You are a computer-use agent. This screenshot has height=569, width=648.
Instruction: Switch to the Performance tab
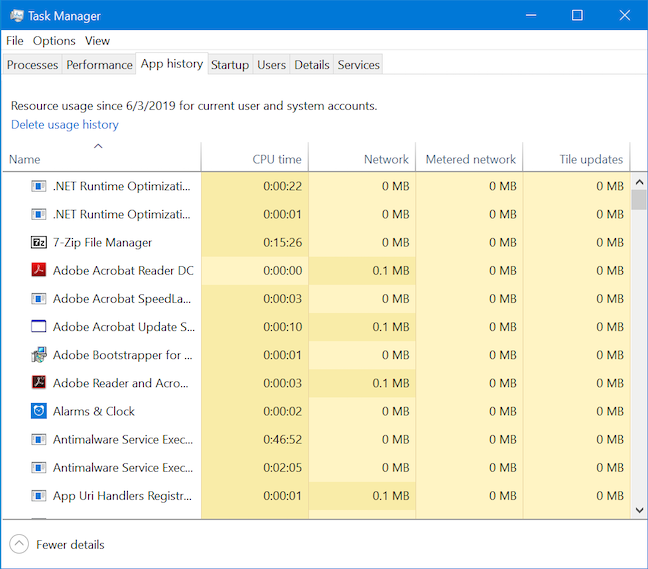click(x=99, y=65)
